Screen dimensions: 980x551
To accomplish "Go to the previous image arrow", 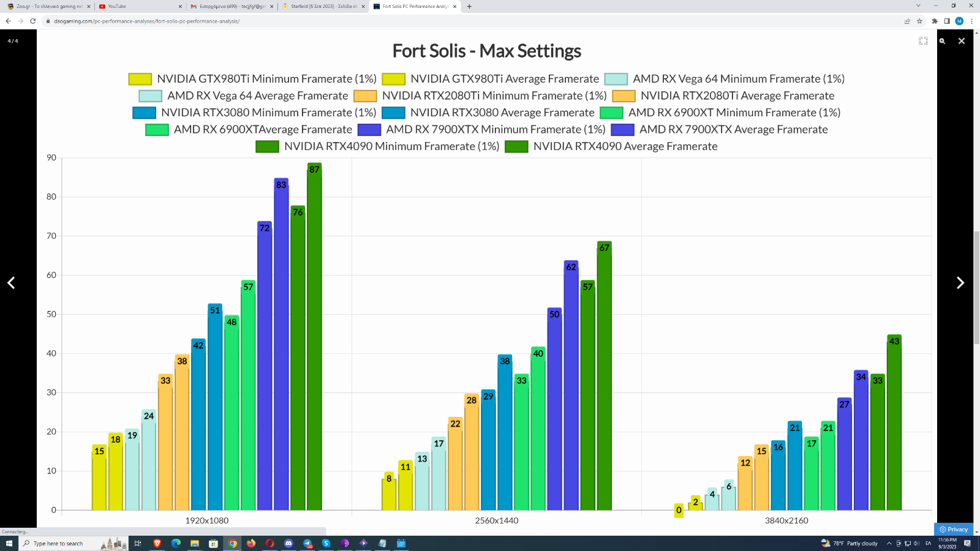I will point(11,282).
